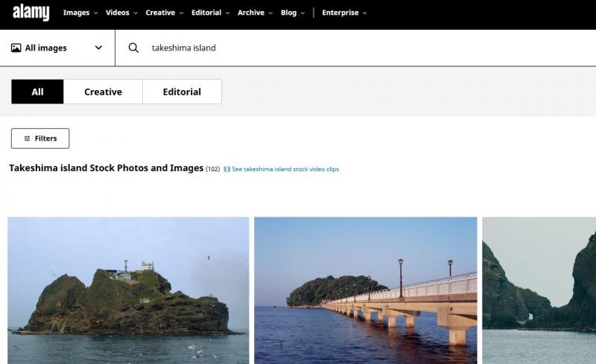Open the bridge to island photo thumbnail
Image resolution: width=596 pixels, height=364 pixels.
(365, 290)
